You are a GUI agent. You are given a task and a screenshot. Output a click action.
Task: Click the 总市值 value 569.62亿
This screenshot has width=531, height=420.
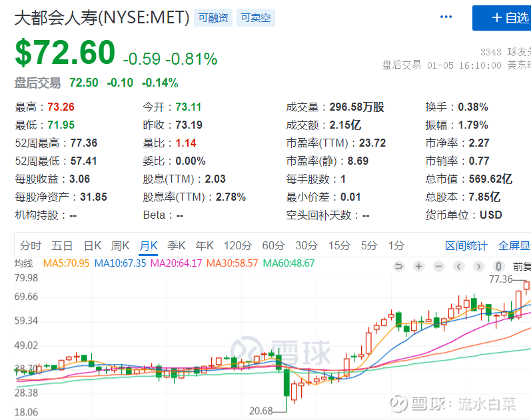(x=491, y=179)
